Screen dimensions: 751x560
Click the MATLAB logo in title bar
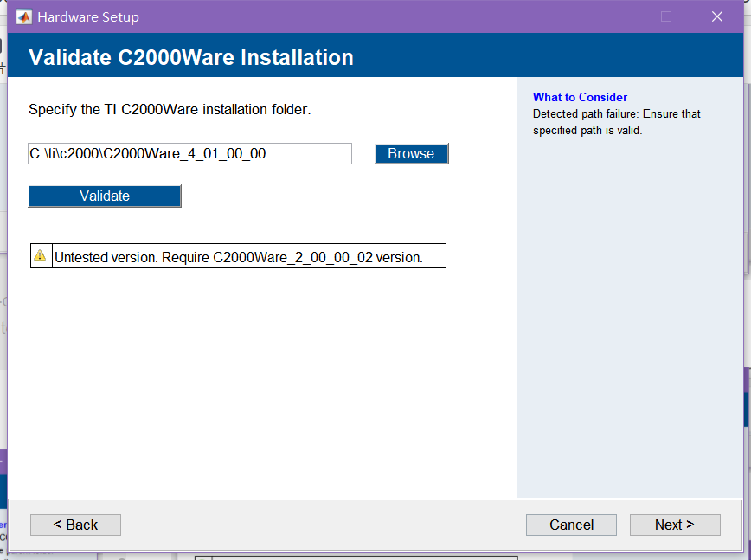[24, 16]
